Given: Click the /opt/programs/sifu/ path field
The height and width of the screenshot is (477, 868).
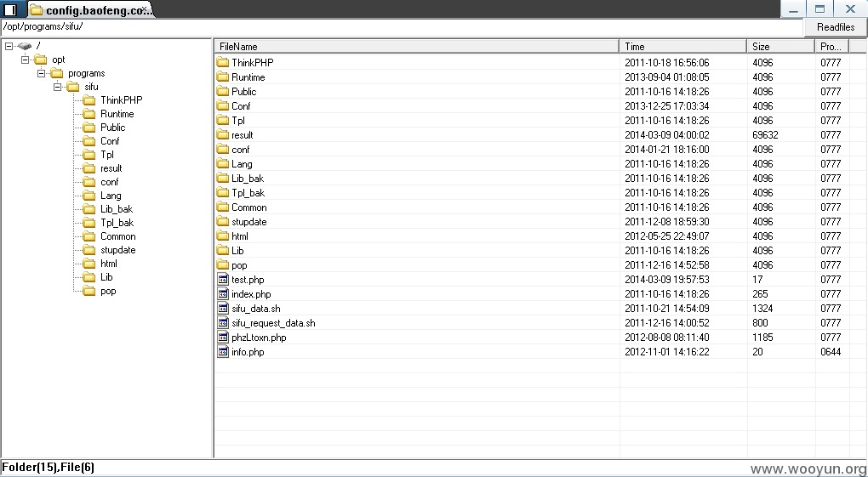Looking at the screenshot, I should [x=402, y=26].
